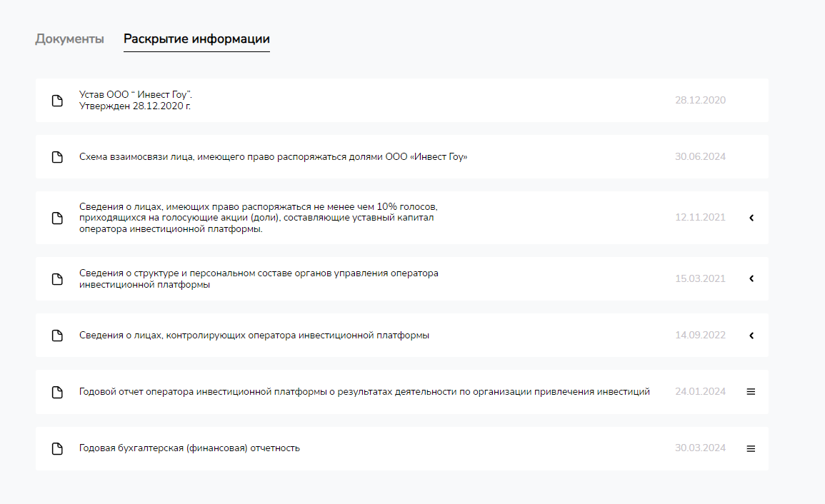Click document icon beside 10% голосов entry
This screenshot has height=504, width=825.
[x=57, y=218]
